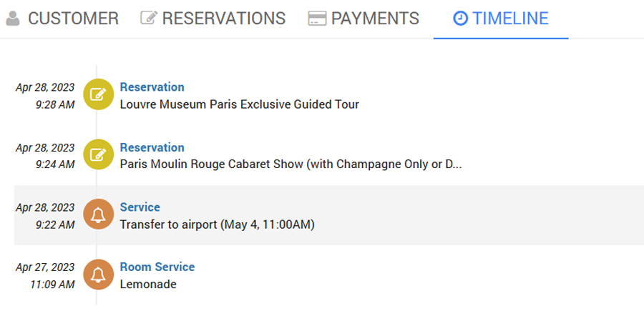Select the Louvre Museum Paris Exclusive Guided Tour text
The height and width of the screenshot is (311, 644).
click(x=239, y=104)
